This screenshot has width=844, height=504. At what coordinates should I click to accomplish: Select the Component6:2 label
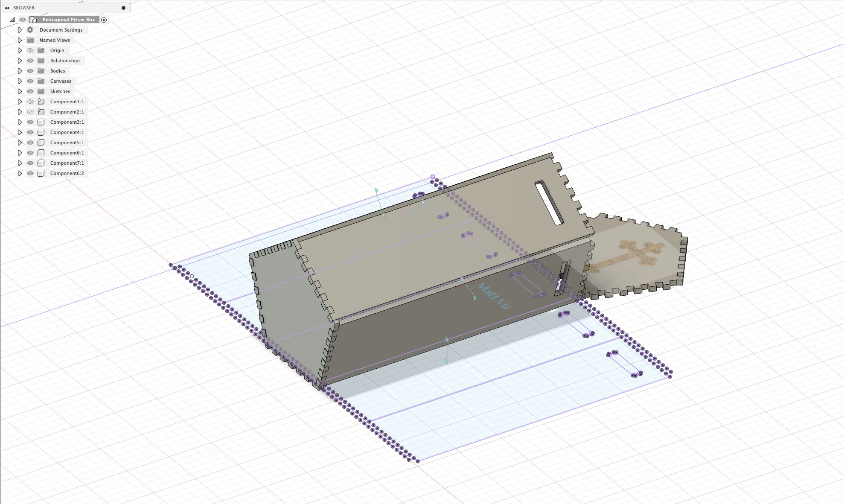coord(67,173)
